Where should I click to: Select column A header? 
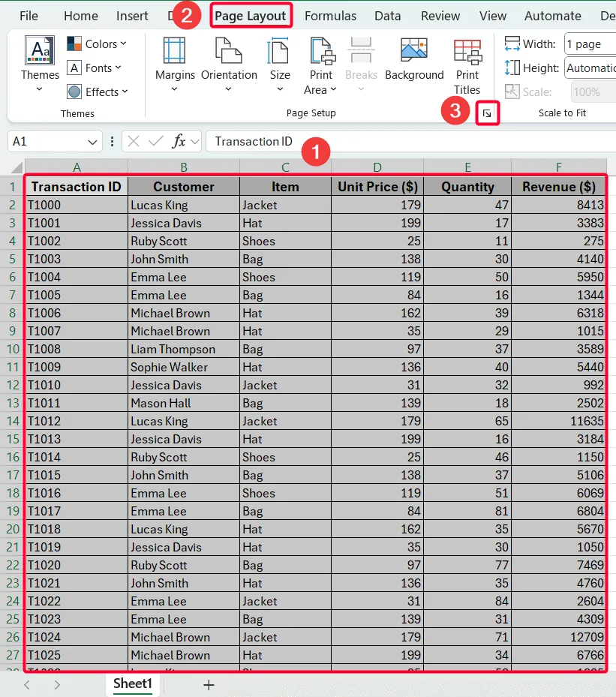point(77,167)
